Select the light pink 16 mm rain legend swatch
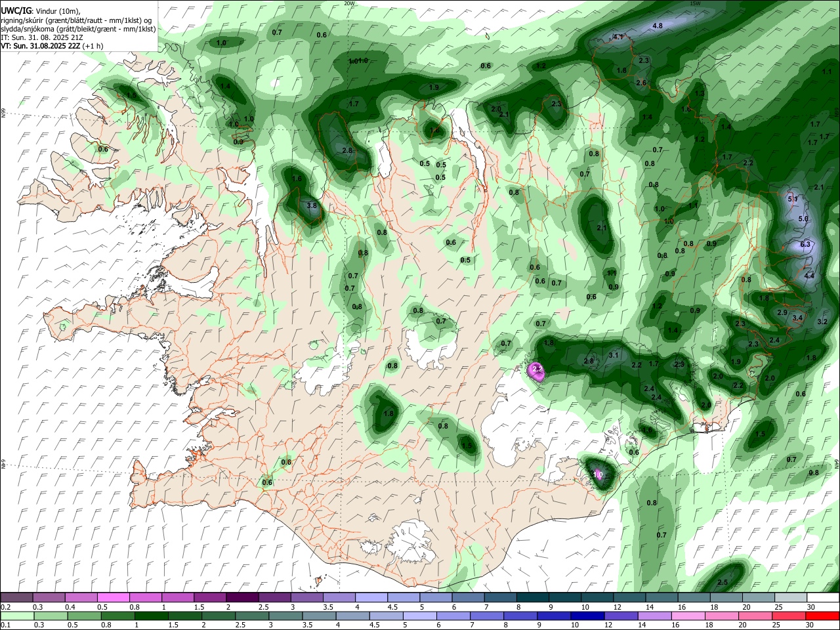Viewport: 840px width, 630px height. coord(688,616)
